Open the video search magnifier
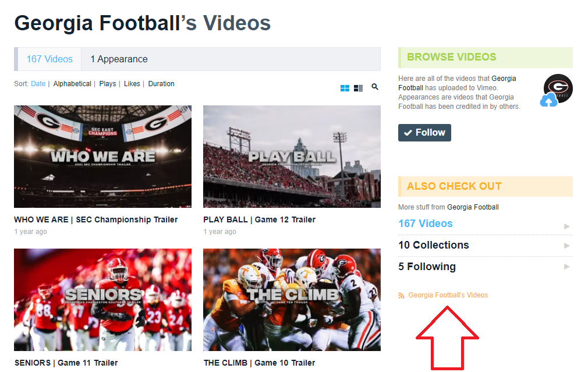 pos(374,87)
